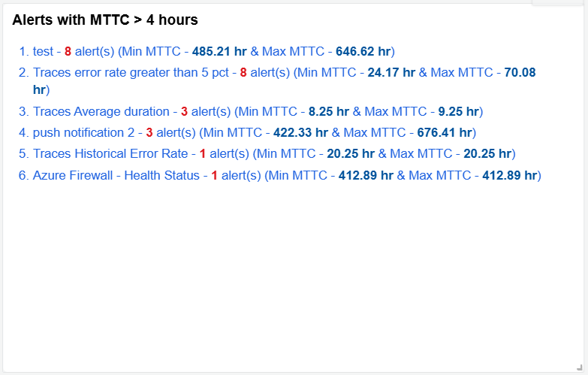Select the 'push notification 2' alert link
The image size is (588, 375).
[83, 133]
